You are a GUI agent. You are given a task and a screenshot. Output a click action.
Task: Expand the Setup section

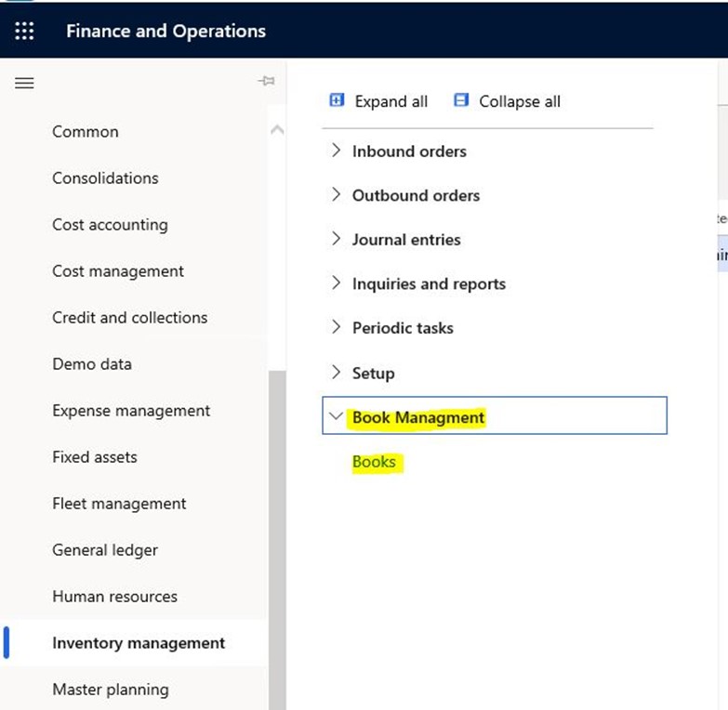pyautogui.click(x=337, y=373)
